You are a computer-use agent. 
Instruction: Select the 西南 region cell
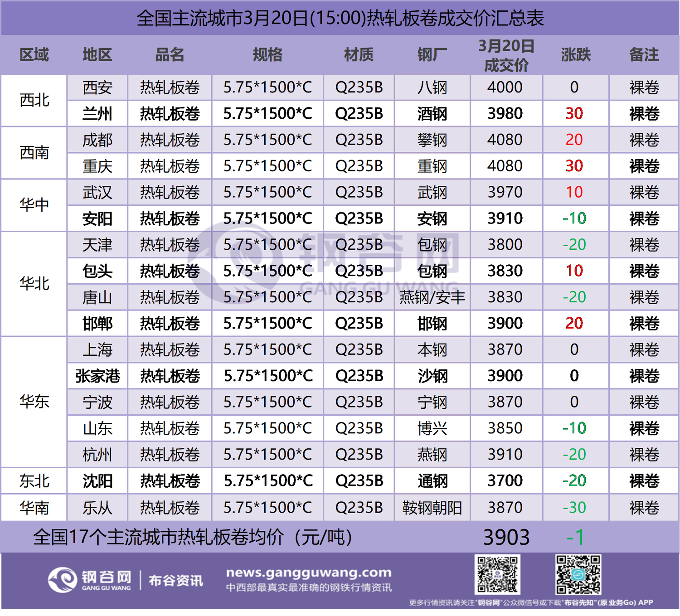pyautogui.click(x=34, y=153)
